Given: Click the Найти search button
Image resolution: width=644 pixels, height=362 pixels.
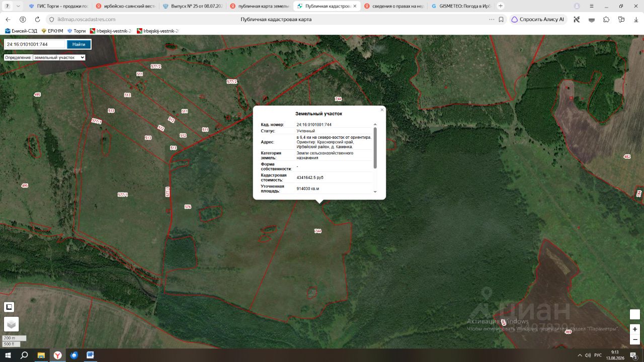Looking at the screenshot, I should click(x=78, y=44).
